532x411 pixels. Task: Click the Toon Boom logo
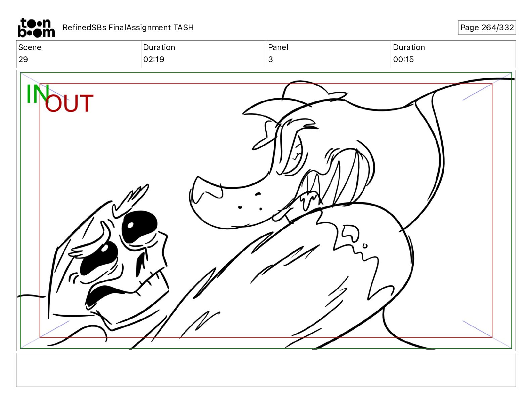coord(36,28)
